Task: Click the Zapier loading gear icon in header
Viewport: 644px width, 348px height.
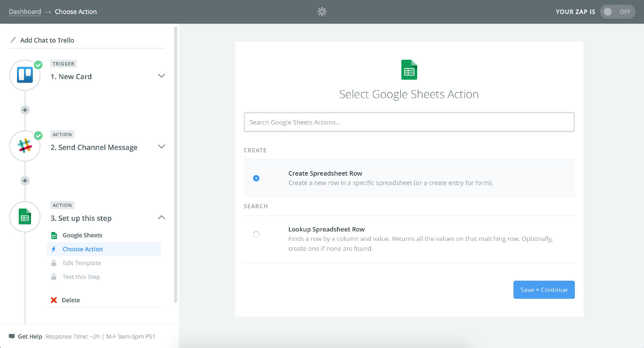Action: point(322,12)
